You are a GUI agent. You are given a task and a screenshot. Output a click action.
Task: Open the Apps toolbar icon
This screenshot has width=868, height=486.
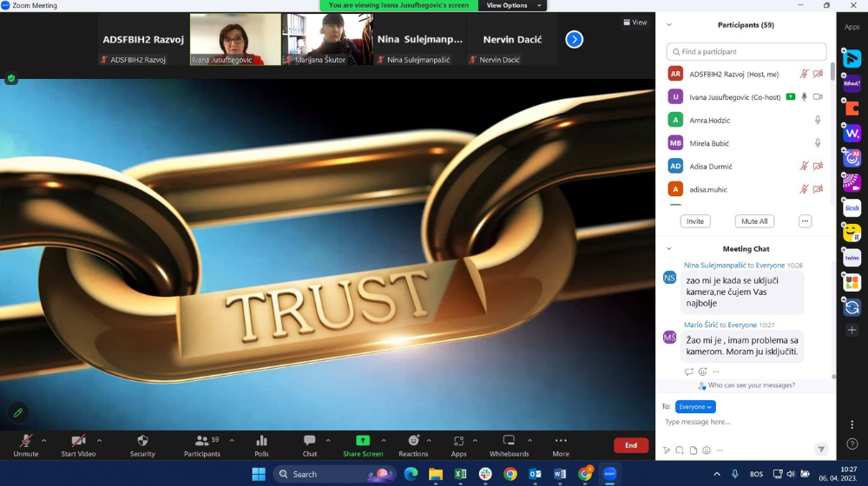point(458,441)
